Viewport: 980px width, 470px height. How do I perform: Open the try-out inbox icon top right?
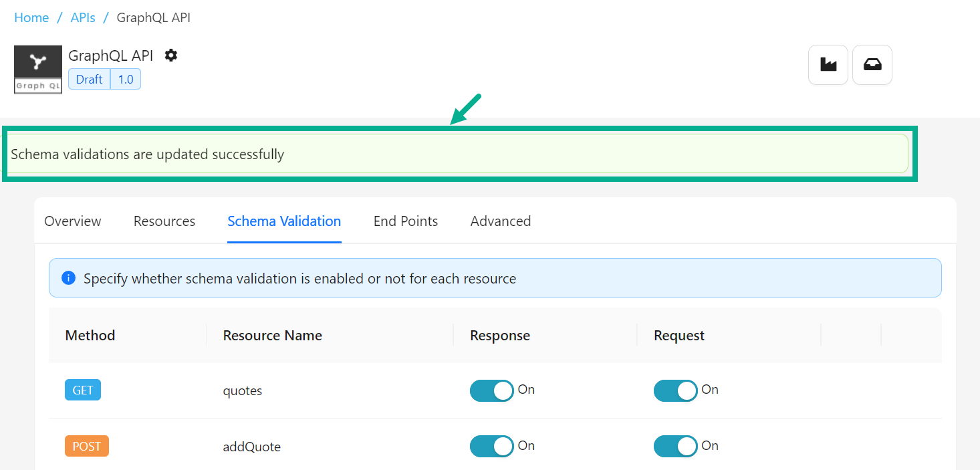click(x=872, y=64)
